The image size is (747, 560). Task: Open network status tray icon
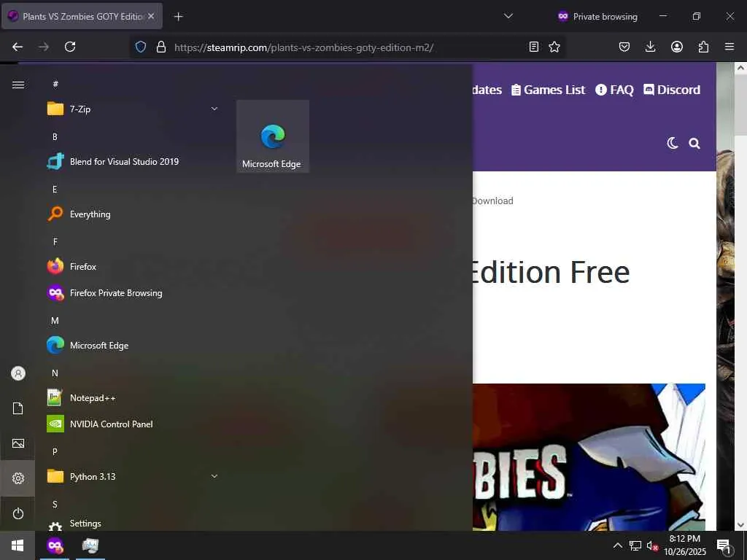point(635,545)
